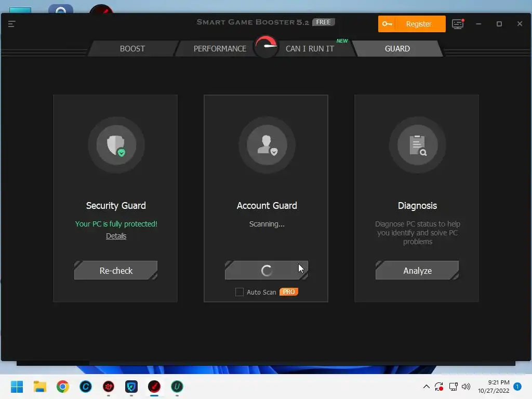Open the network tray icon
This screenshot has height=399, width=532.
[453, 387]
